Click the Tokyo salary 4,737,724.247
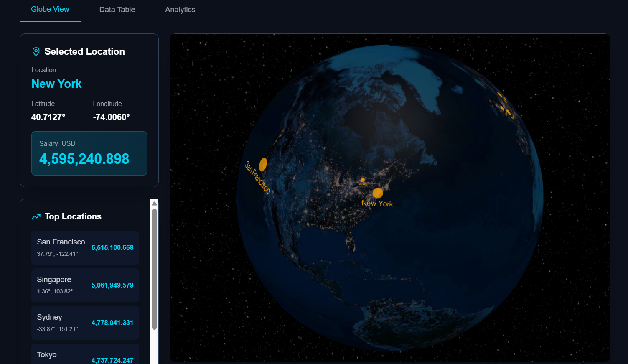Viewport: 628px width, 364px height. [112, 360]
